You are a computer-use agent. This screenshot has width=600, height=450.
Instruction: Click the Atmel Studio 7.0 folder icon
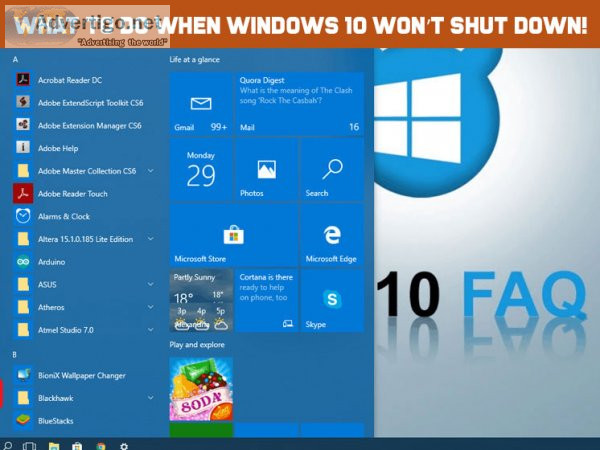click(23, 329)
